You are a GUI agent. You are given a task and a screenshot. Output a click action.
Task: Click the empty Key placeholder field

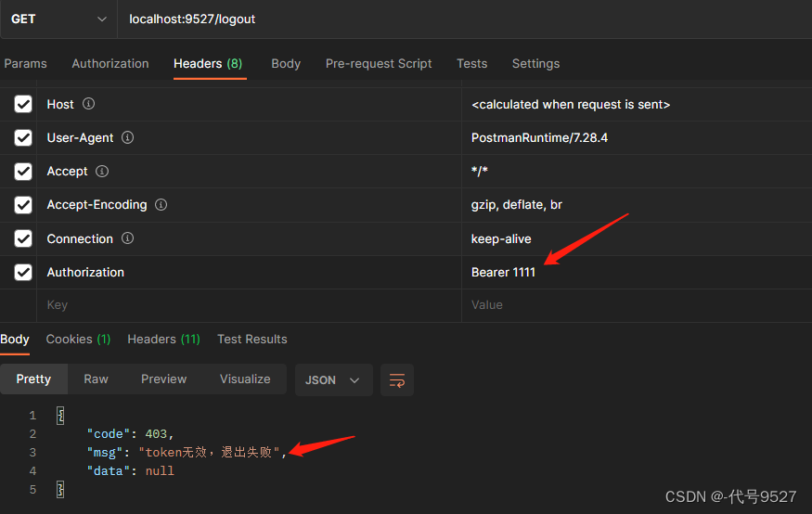pos(249,305)
